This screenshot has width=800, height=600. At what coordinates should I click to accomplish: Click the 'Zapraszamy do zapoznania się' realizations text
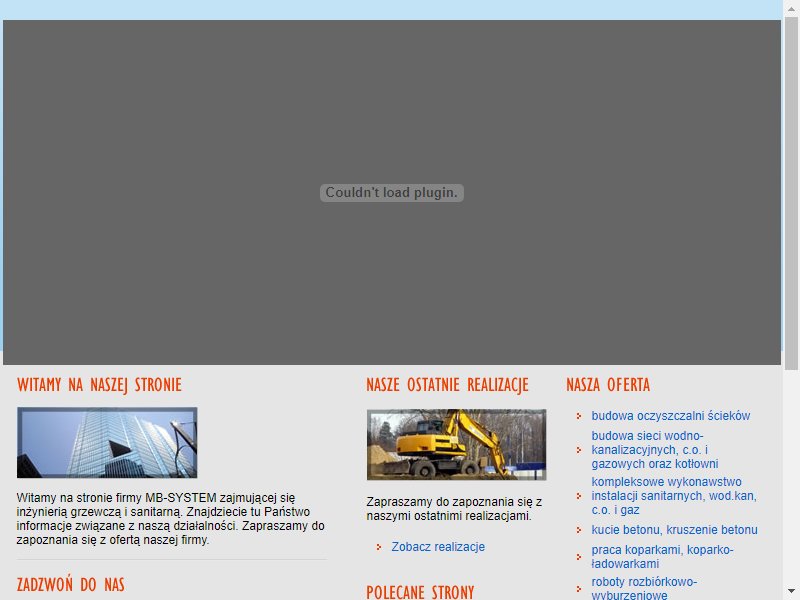tap(454, 509)
